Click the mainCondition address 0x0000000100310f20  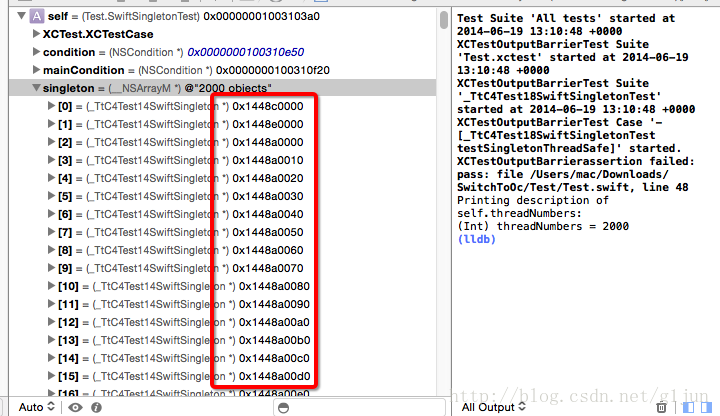(x=273, y=70)
